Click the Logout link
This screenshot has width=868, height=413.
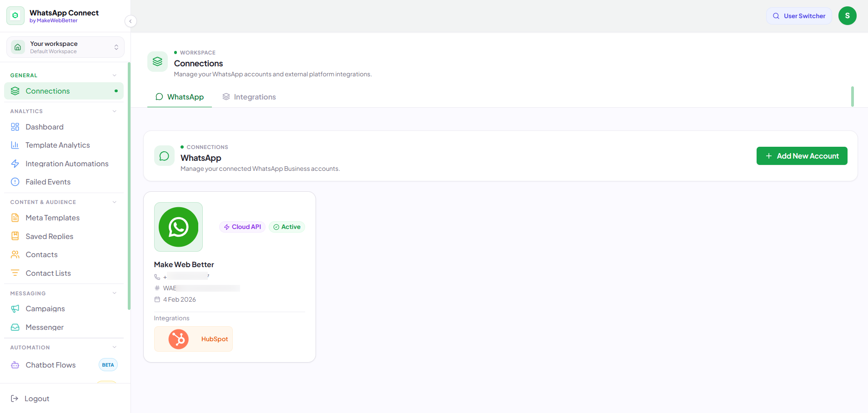(x=30, y=398)
